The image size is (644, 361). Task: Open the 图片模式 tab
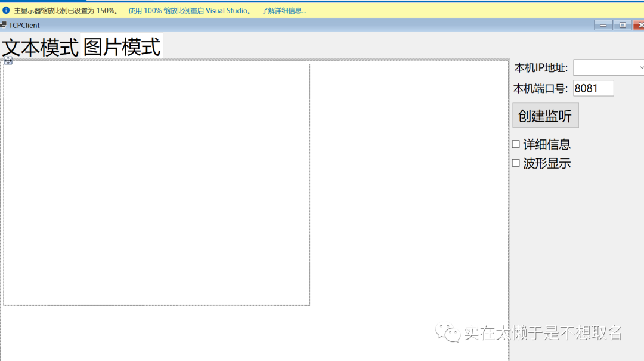click(122, 46)
